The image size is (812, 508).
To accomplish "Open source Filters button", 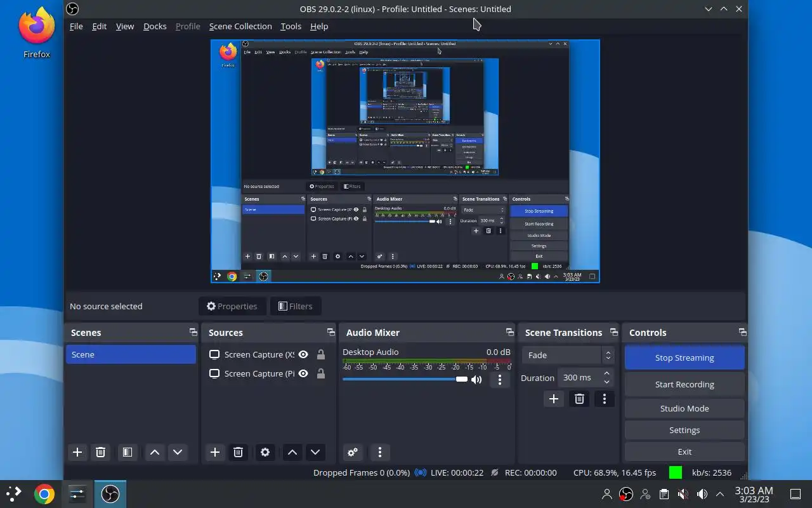I will [x=296, y=306].
